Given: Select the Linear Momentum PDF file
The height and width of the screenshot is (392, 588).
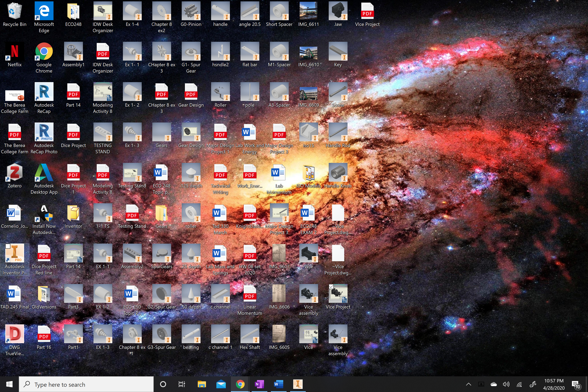Looking at the screenshot, I should [250, 300].
